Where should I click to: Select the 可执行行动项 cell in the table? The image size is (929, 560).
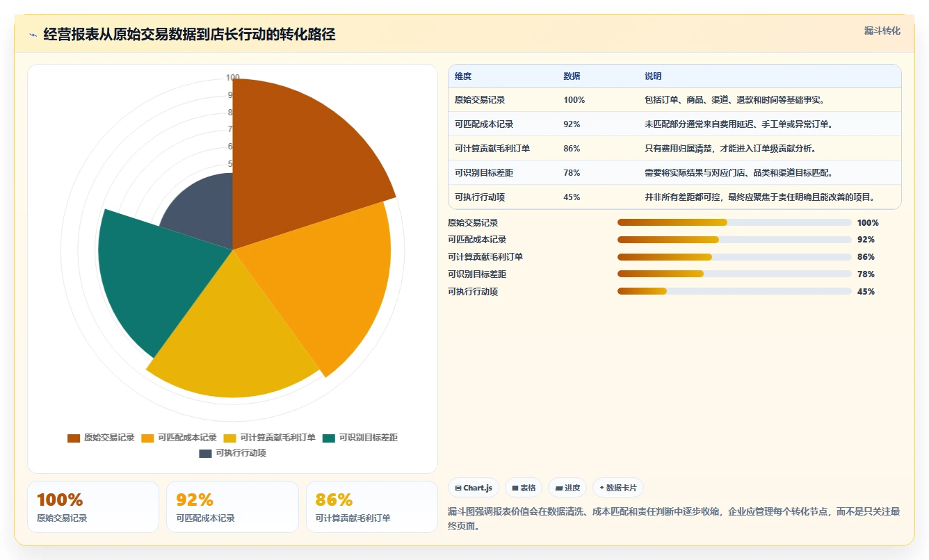tap(480, 197)
